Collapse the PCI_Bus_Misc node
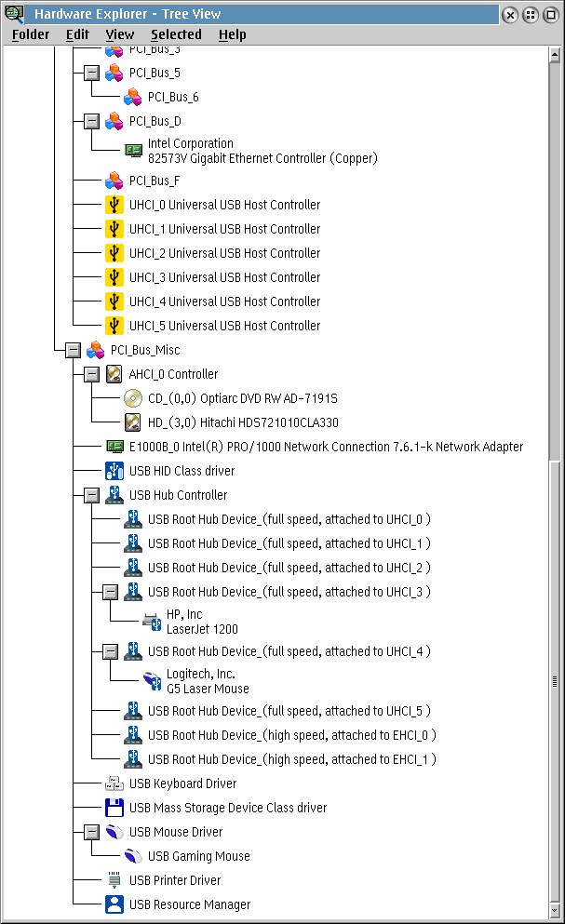The height and width of the screenshot is (924, 565). pos(73,350)
